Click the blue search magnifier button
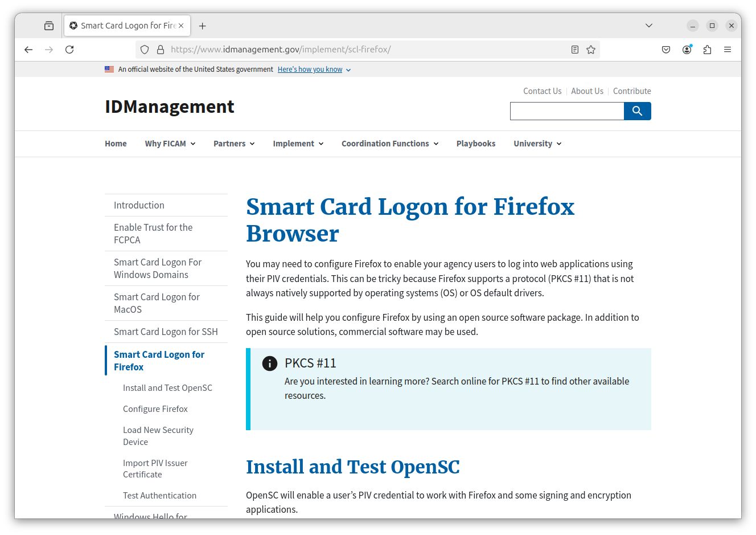Image resolution: width=756 pixels, height=535 pixels. pos(637,111)
